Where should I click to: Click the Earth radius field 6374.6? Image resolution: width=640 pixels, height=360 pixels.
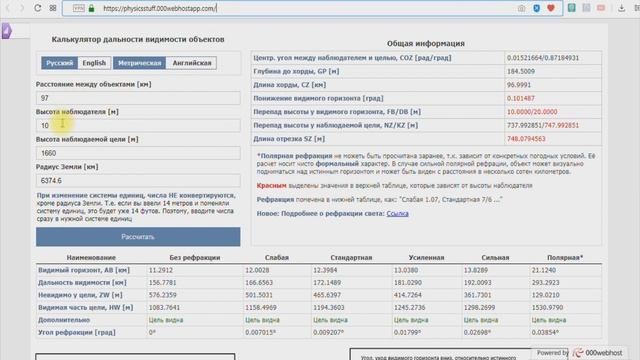tap(138, 180)
